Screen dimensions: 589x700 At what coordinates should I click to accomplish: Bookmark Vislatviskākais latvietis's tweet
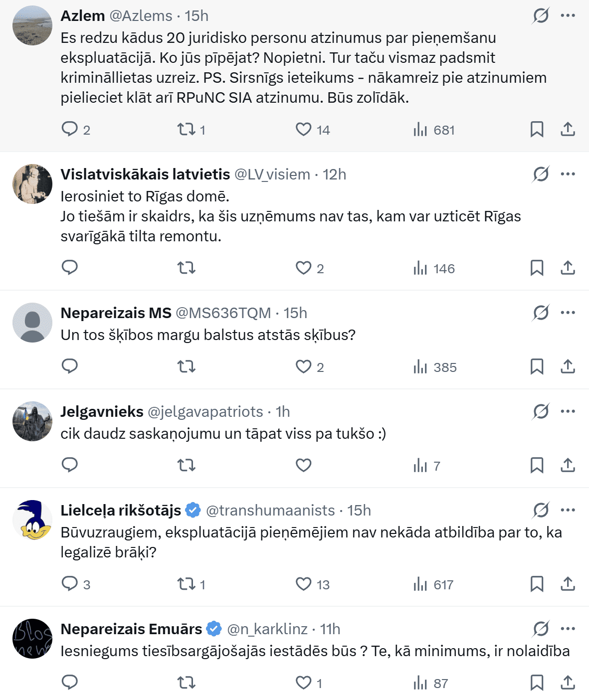click(537, 268)
